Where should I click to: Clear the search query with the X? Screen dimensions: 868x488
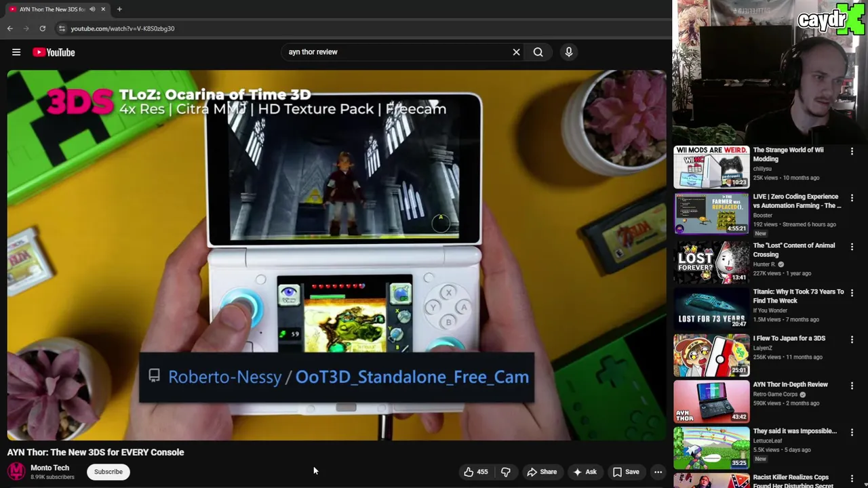point(516,52)
